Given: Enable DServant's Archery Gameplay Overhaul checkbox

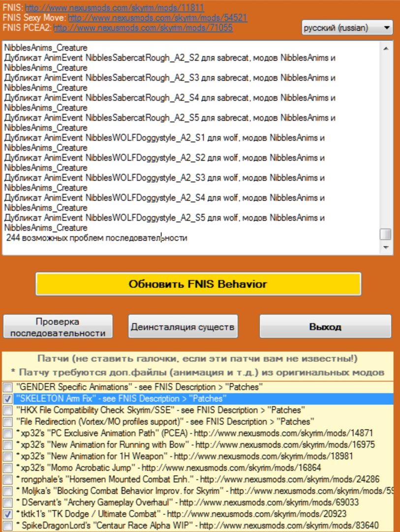Looking at the screenshot, I should coord(8,502).
